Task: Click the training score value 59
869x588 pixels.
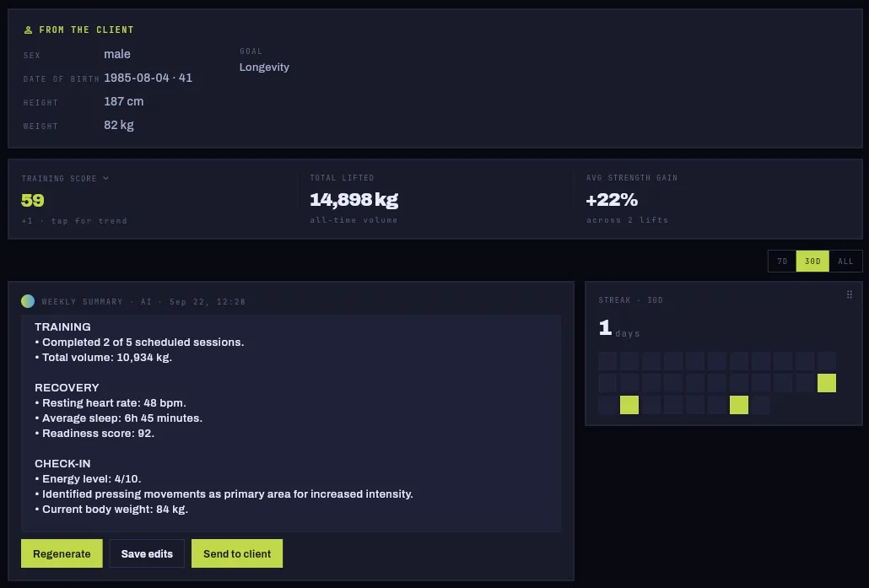Action: [33, 200]
